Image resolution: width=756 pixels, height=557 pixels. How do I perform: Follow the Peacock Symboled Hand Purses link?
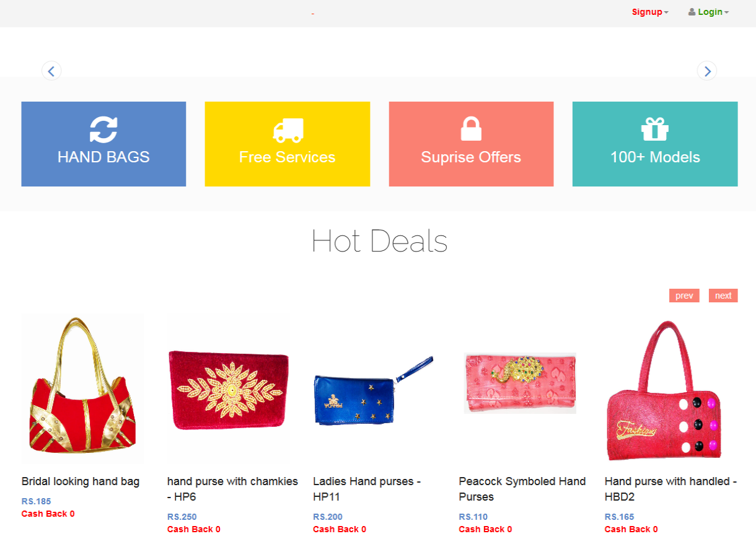pyautogui.click(x=522, y=489)
